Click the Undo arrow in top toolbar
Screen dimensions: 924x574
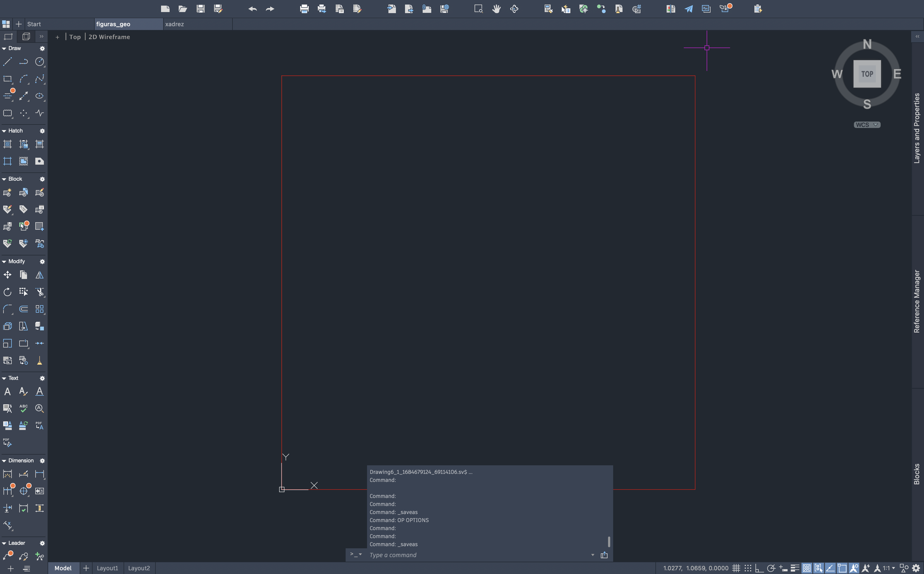pyautogui.click(x=253, y=9)
